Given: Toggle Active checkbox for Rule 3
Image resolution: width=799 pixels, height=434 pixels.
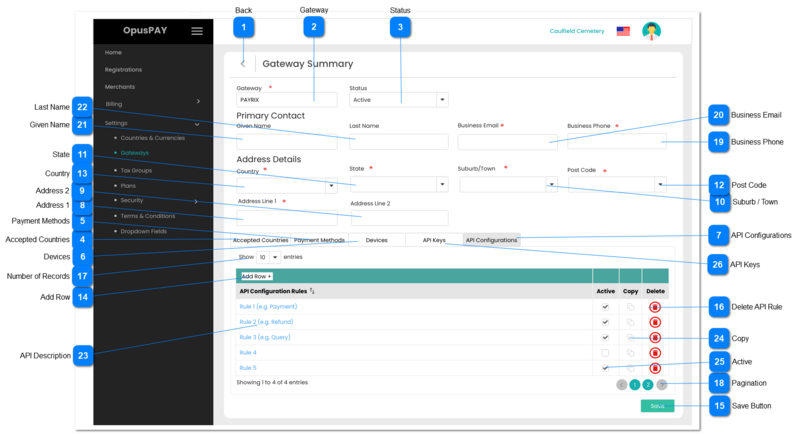Looking at the screenshot, I should (x=605, y=337).
